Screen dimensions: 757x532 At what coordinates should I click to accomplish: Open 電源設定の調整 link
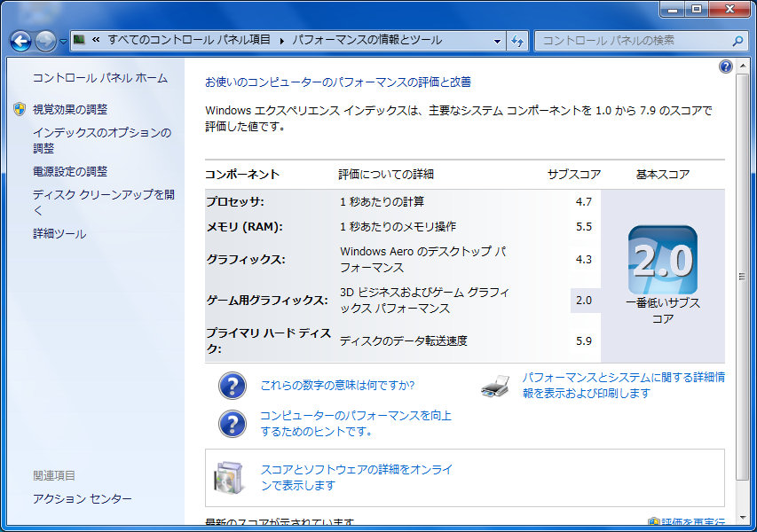click(70, 171)
